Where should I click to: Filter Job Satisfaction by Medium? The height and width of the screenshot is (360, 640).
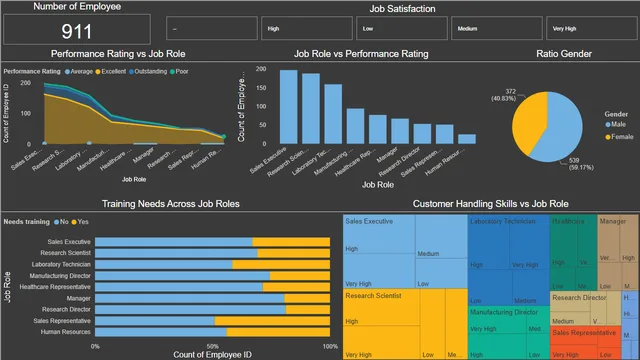pos(497,28)
